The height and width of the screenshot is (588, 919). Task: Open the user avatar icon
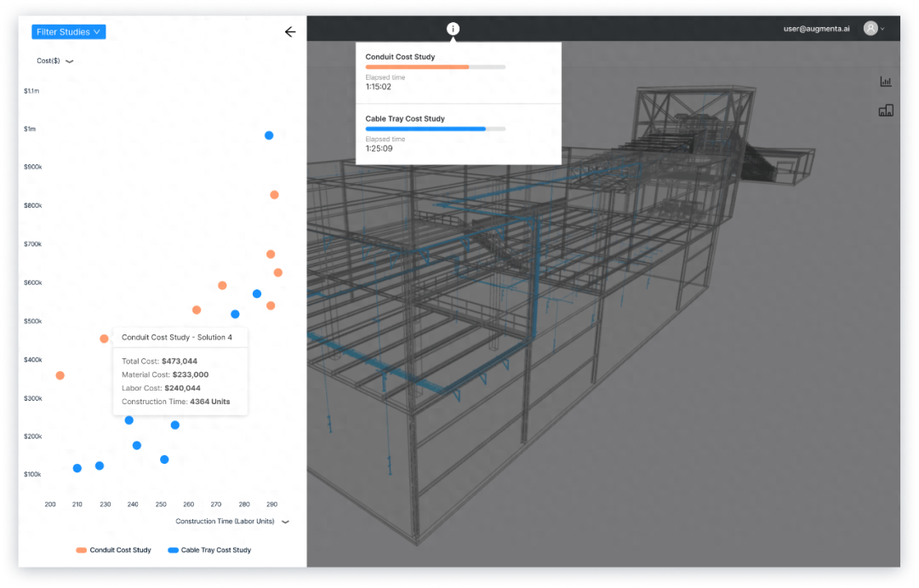[870, 28]
